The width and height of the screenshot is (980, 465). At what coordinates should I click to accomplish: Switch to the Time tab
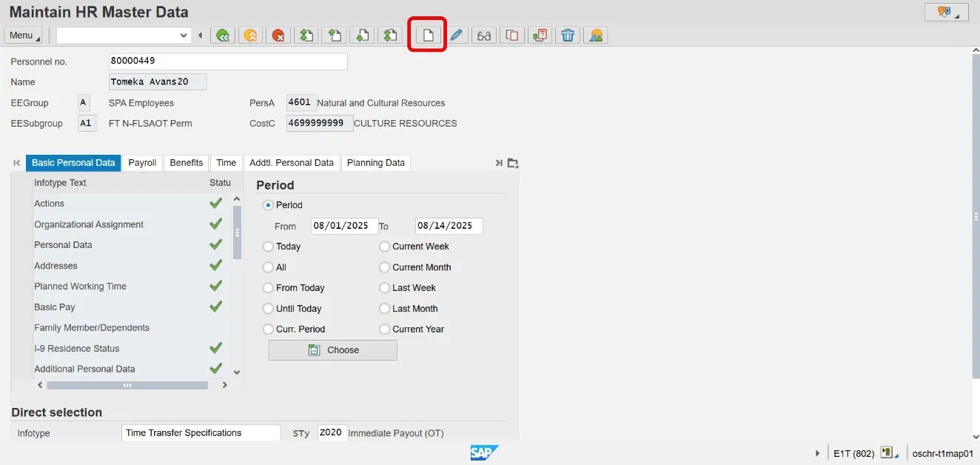pyautogui.click(x=226, y=163)
